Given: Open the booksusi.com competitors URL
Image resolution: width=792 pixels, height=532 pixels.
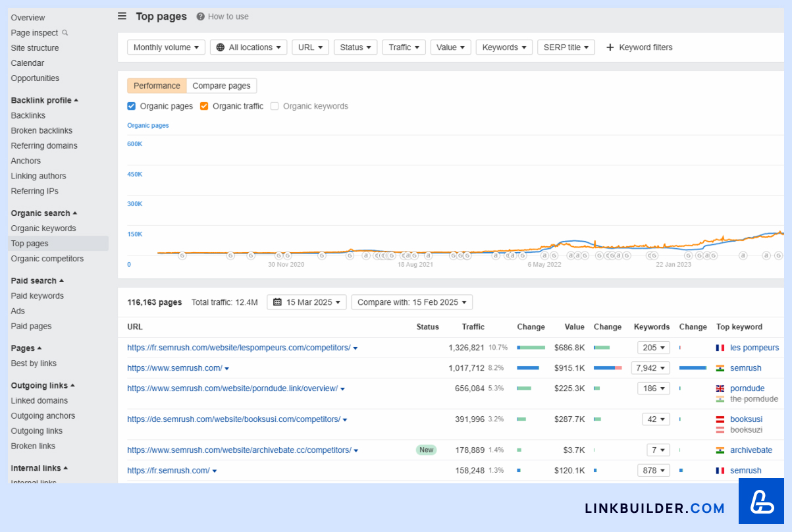Looking at the screenshot, I should tap(234, 419).
